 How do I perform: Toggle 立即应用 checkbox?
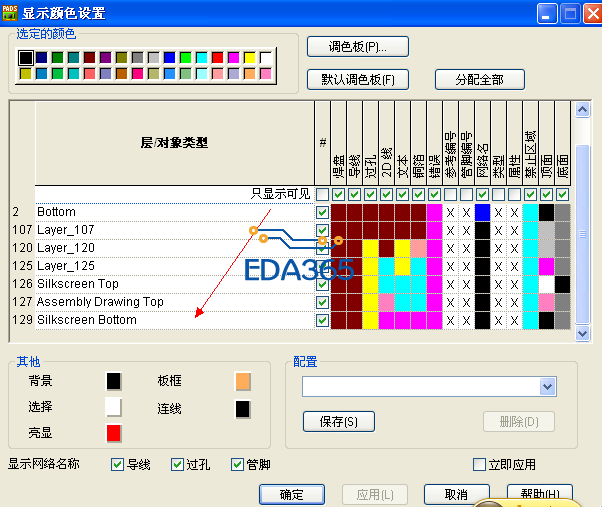coord(479,464)
